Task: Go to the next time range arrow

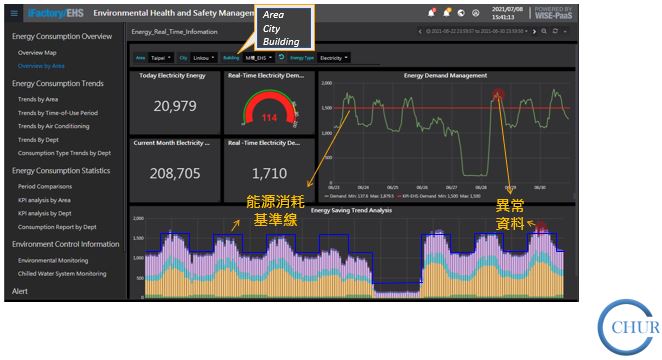Action: [534, 31]
